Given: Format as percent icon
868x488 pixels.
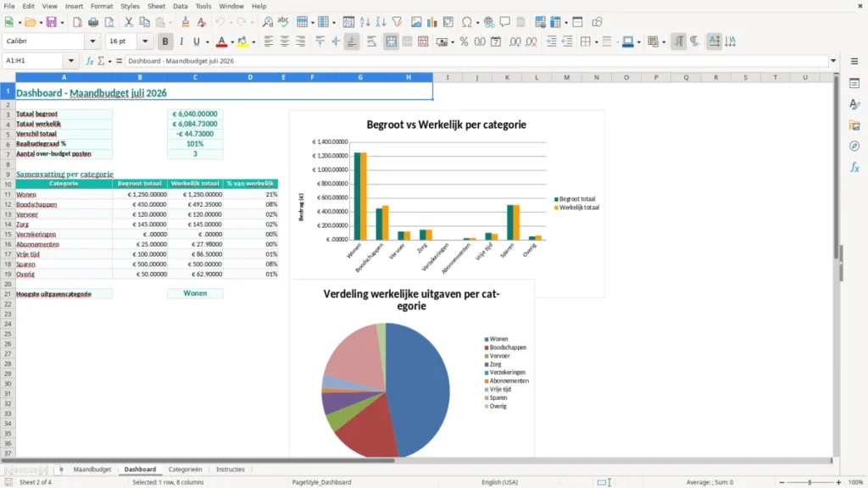Looking at the screenshot, I should [x=464, y=42].
